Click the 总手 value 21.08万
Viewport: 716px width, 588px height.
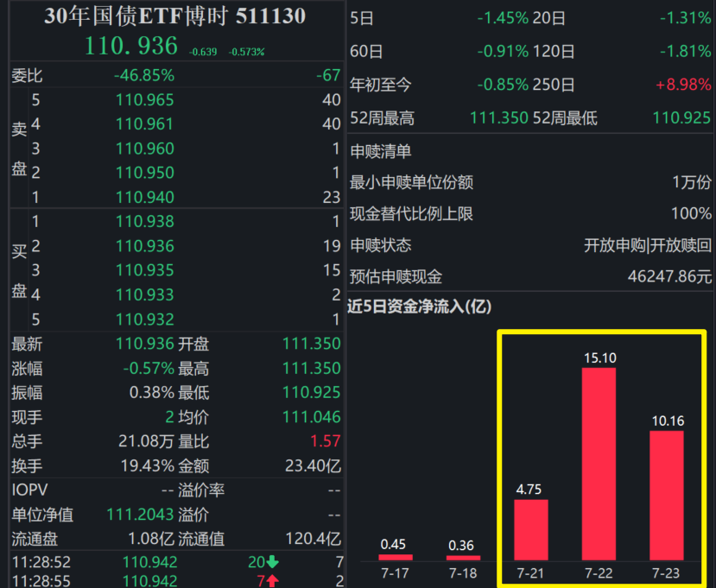pyautogui.click(x=146, y=441)
